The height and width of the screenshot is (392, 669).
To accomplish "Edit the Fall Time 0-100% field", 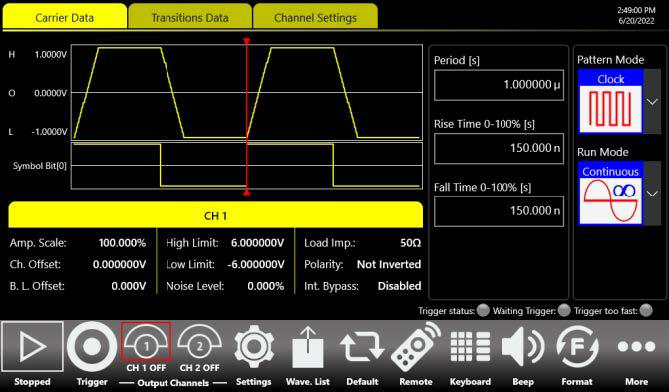I will 499,211.
